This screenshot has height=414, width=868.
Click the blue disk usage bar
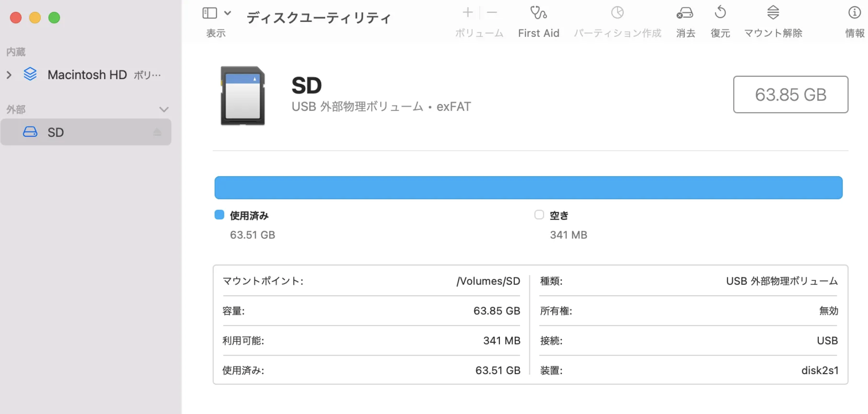click(x=528, y=188)
